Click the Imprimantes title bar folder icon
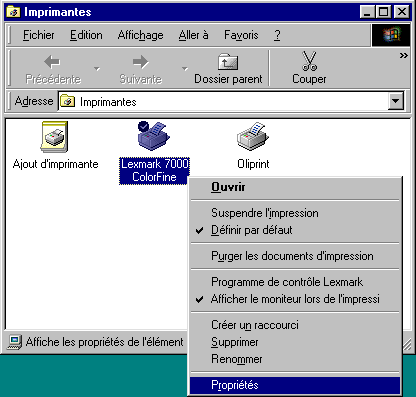 click(x=14, y=12)
